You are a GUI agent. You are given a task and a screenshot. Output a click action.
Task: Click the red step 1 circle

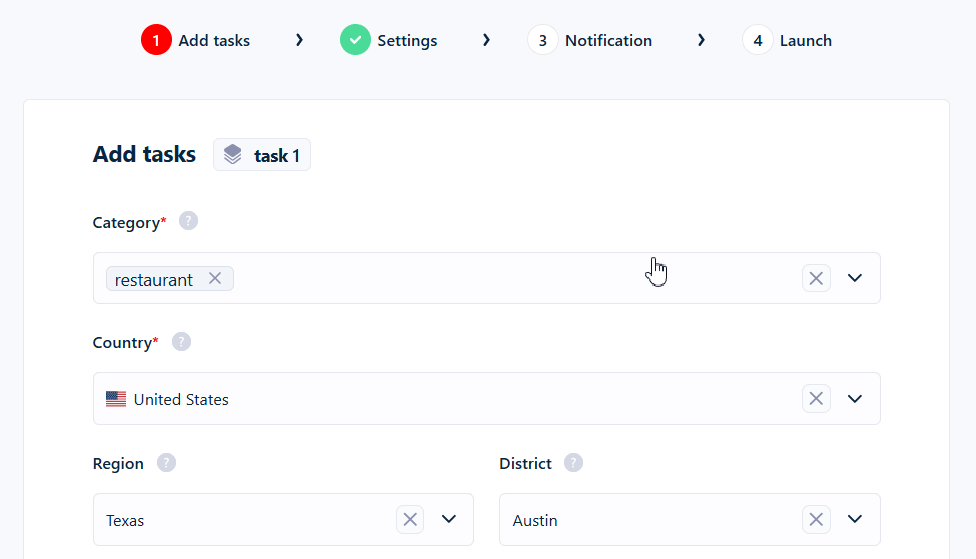(x=156, y=40)
